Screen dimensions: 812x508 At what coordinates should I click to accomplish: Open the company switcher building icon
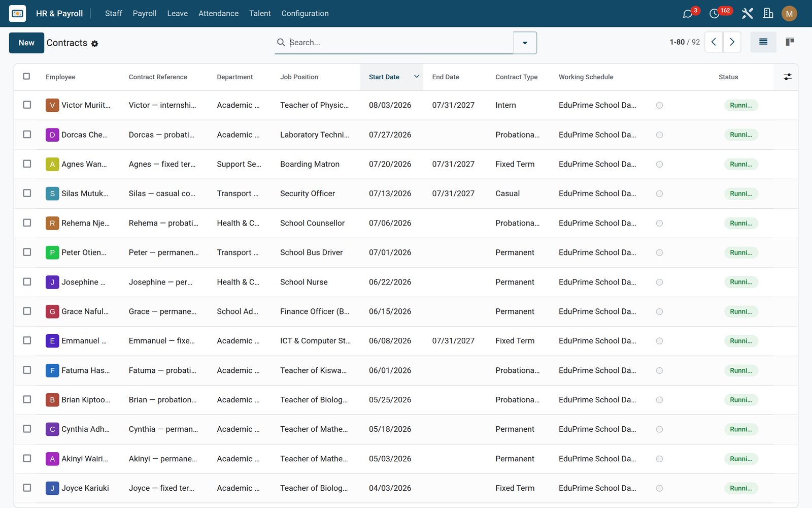click(768, 13)
